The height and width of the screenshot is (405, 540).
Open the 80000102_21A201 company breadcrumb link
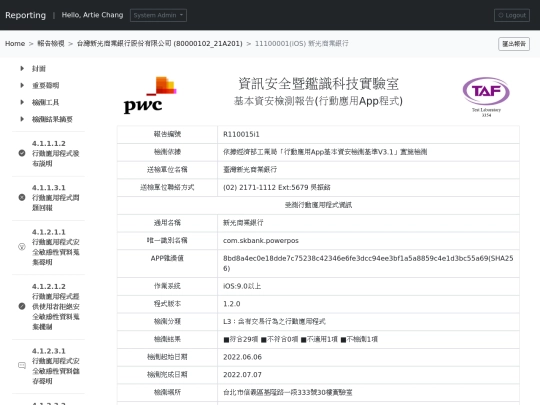coord(159,43)
